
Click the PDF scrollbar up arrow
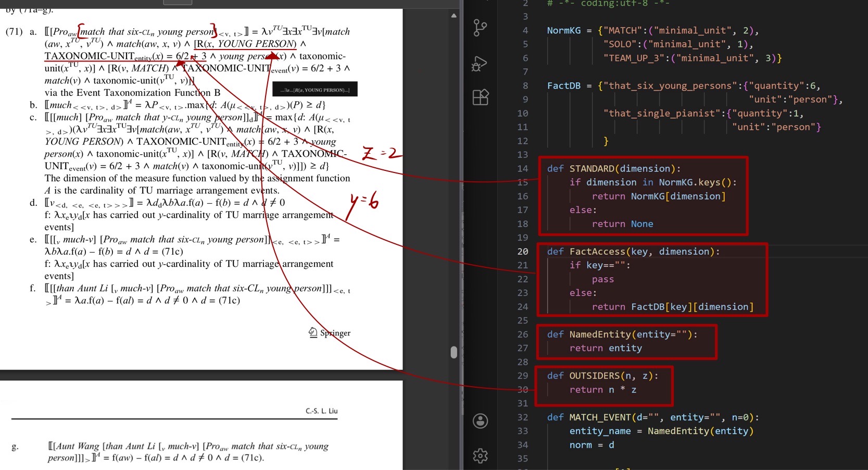coord(454,16)
